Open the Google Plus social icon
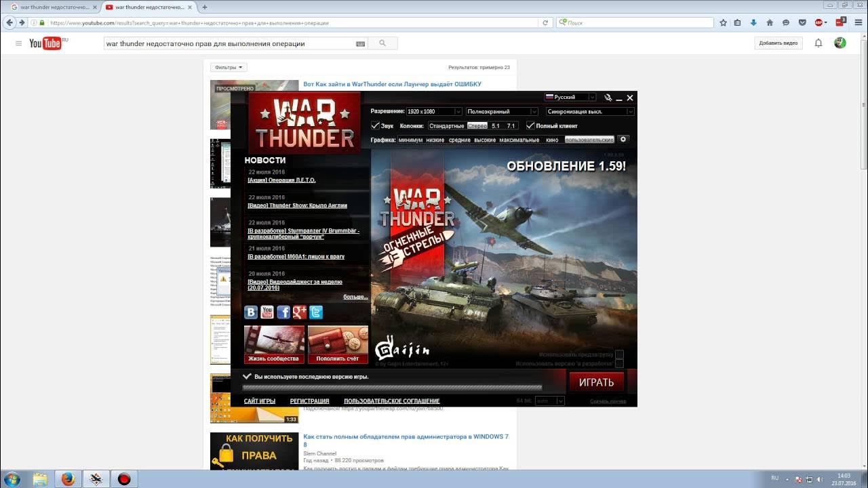 click(300, 312)
